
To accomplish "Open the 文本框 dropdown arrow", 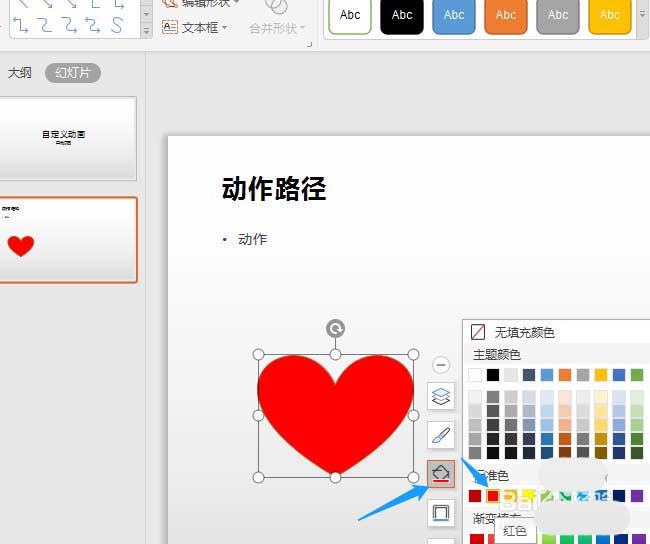I will pyautogui.click(x=225, y=28).
